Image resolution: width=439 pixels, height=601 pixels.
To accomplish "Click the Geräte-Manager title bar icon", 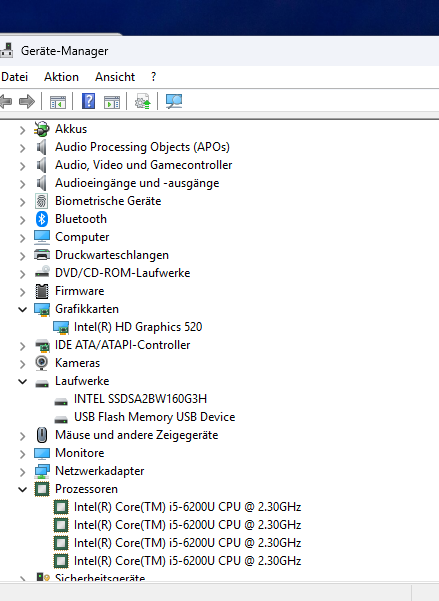I will 7,51.
